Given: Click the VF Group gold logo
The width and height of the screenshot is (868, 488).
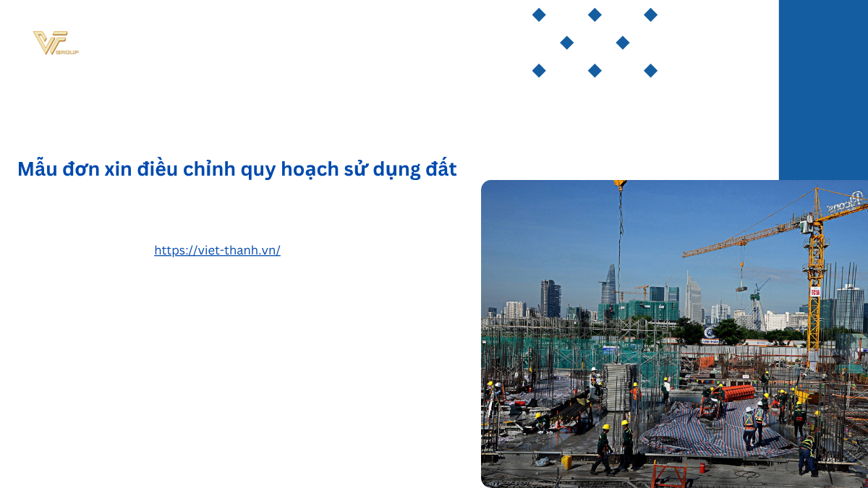Looking at the screenshot, I should 54,43.
